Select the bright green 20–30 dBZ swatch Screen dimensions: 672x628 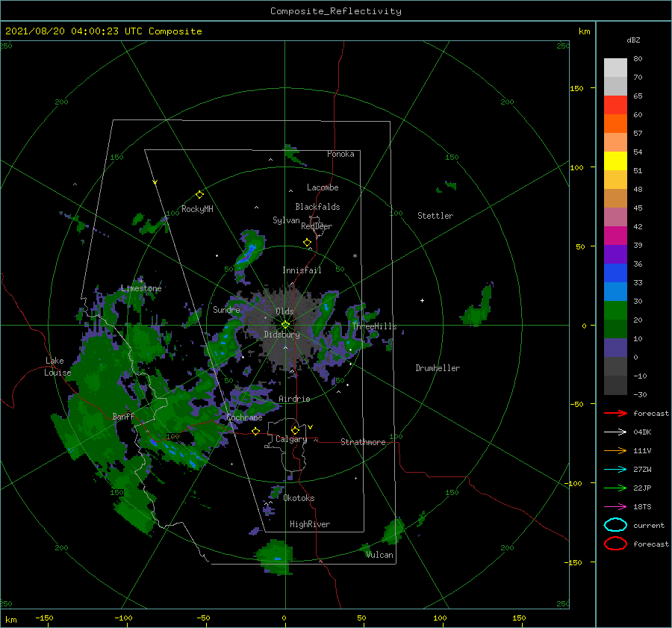point(615,311)
